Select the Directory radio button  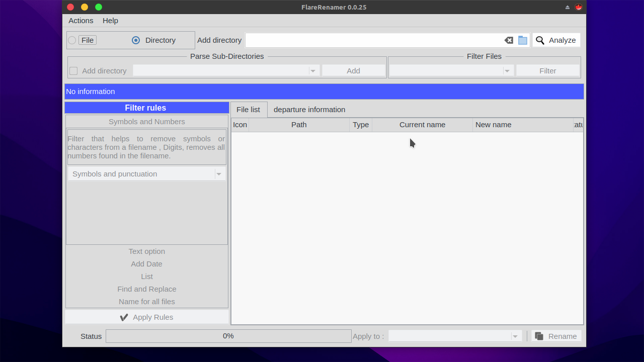tap(136, 40)
